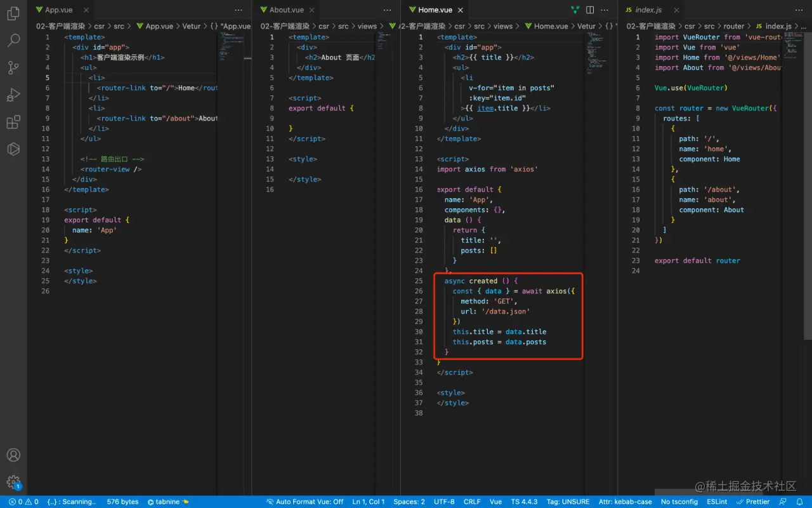
Task: Change indentation via Spaces: 2
Action: (x=409, y=502)
